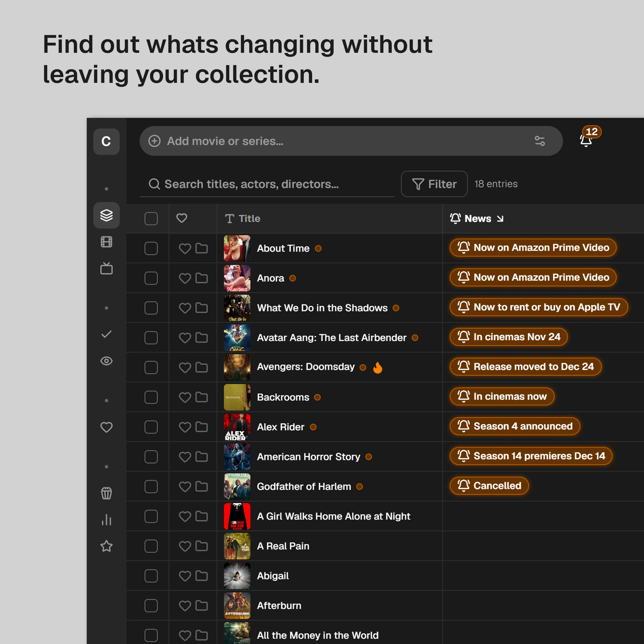Image resolution: width=644 pixels, height=644 pixels.
Task: Click the C logo button
Action: tap(106, 141)
